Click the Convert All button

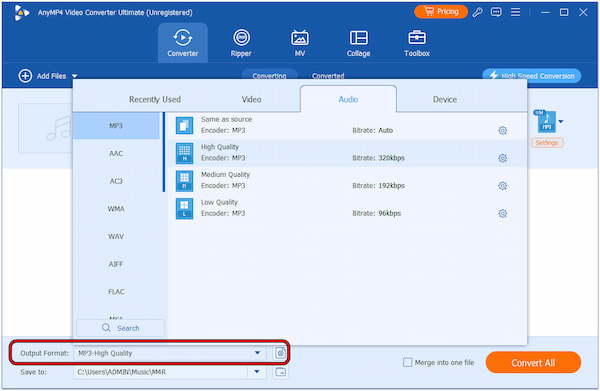533,362
